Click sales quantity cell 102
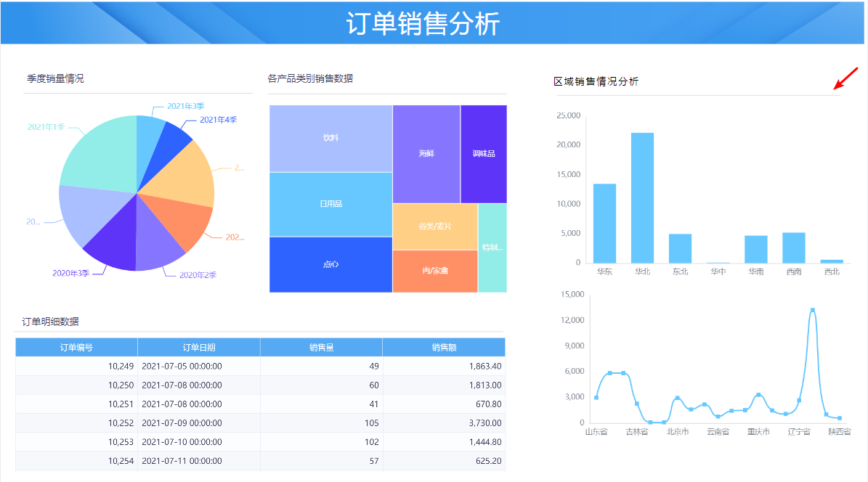Image resolution: width=868 pixels, height=482 pixels. pos(321,441)
